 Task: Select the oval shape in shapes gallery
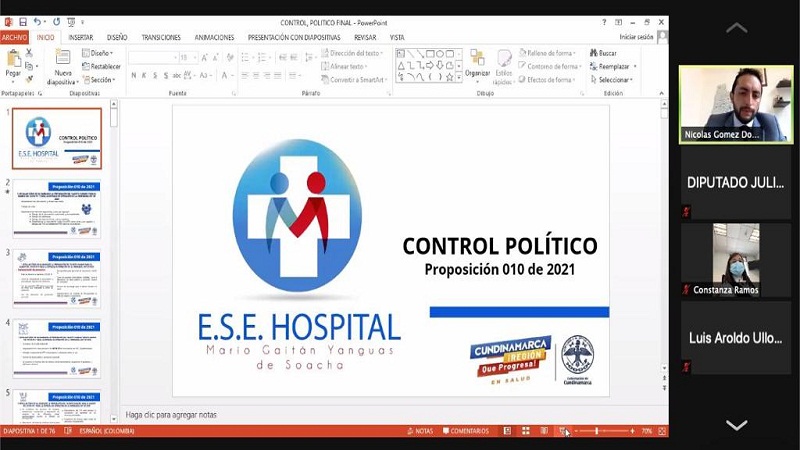[440, 54]
